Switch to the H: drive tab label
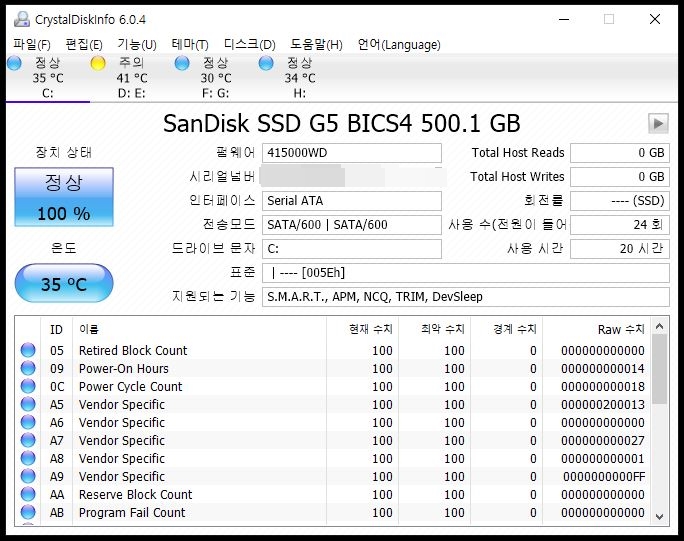 (300, 93)
